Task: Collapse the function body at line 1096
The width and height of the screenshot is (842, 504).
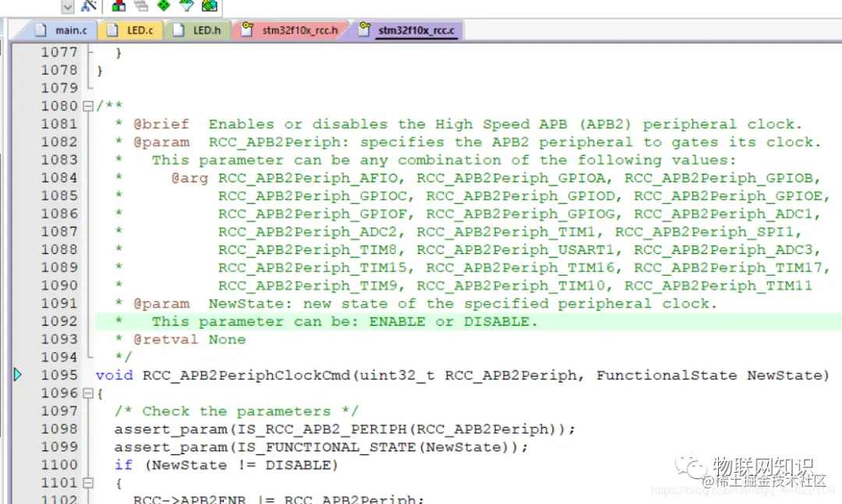Action: click(88, 393)
